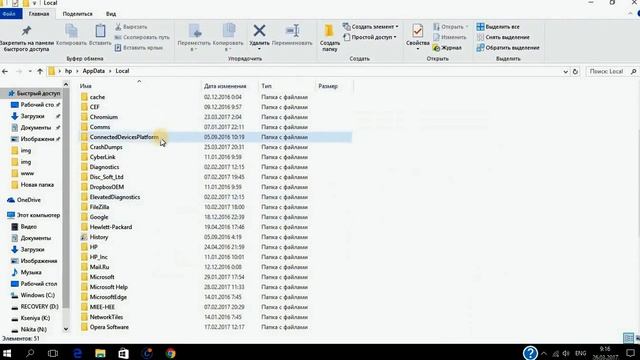Select the Microsoft Help folder
Screen dimensions: 640x360
click(x=109, y=287)
